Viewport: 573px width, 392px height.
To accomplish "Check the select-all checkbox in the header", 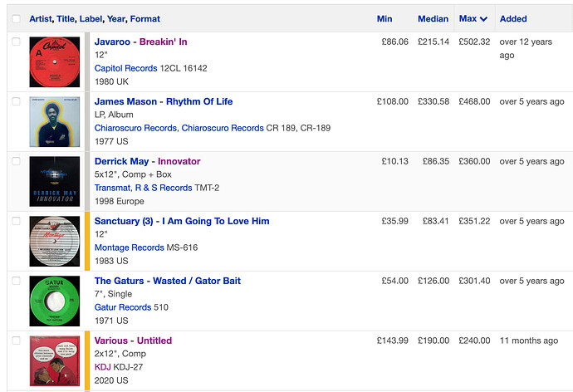I will (16, 18).
